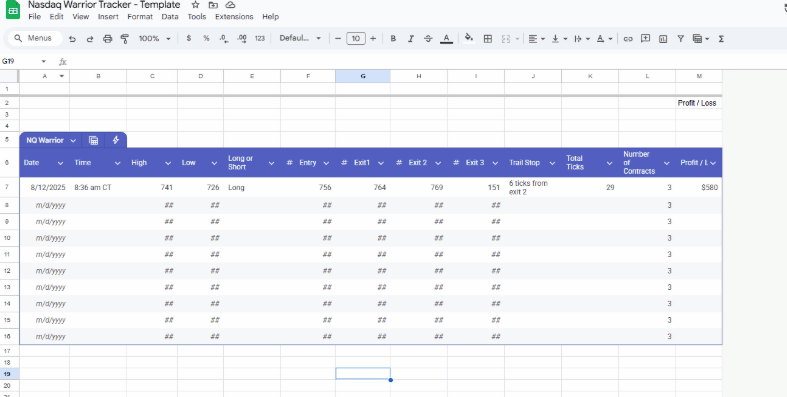Click the table view grid icon beside NQ Warrior

(x=93, y=141)
